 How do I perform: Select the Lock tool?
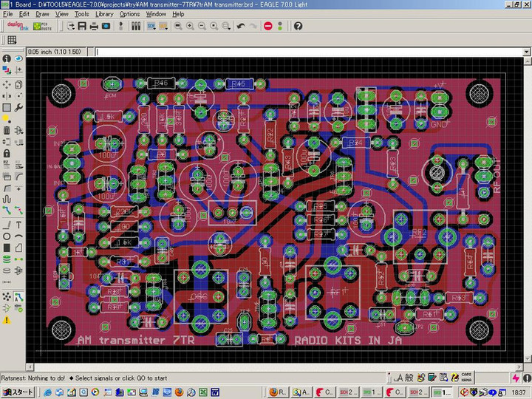[7, 154]
